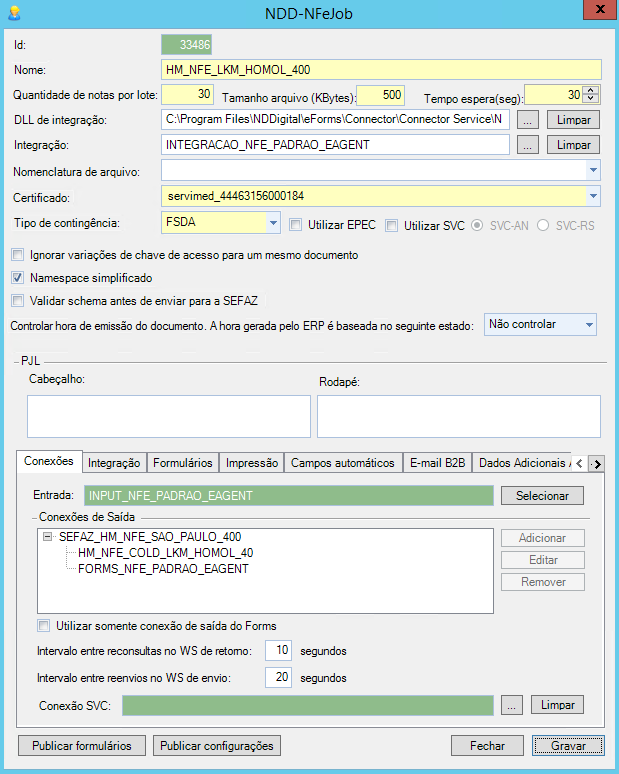The image size is (619, 774).
Task: Click the DLL de integração path field
Action: point(335,119)
